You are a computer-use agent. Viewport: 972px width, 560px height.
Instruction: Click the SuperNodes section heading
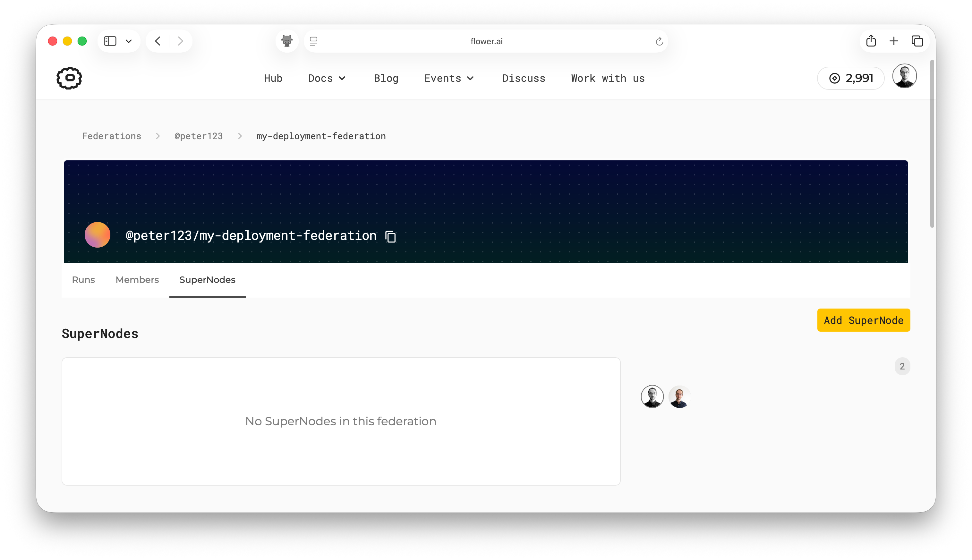coord(100,334)
